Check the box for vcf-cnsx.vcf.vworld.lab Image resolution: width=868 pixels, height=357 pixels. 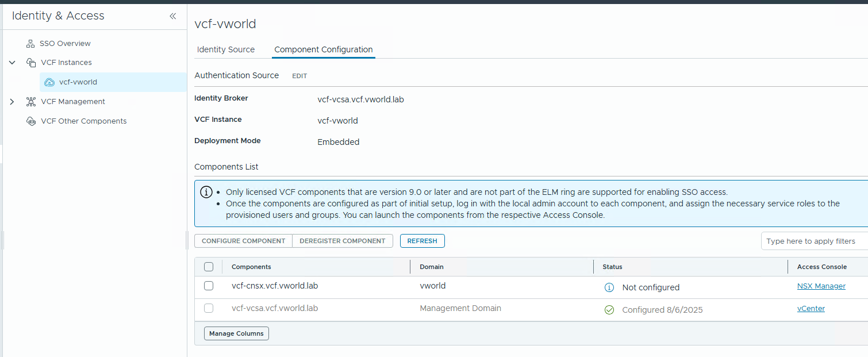click(x=209, y=286)
